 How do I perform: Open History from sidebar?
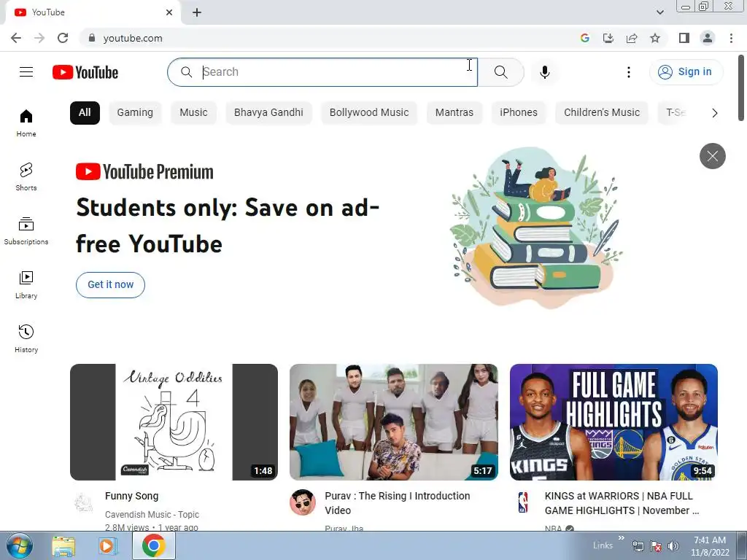coord(26,338)
